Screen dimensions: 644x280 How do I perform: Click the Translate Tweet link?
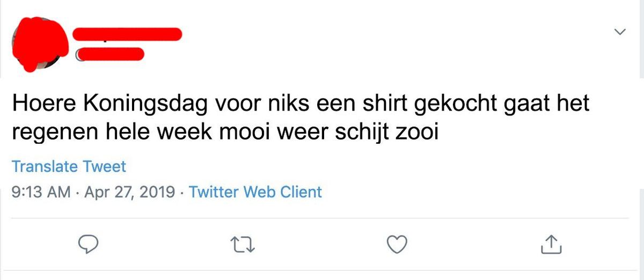click(69, 167)
